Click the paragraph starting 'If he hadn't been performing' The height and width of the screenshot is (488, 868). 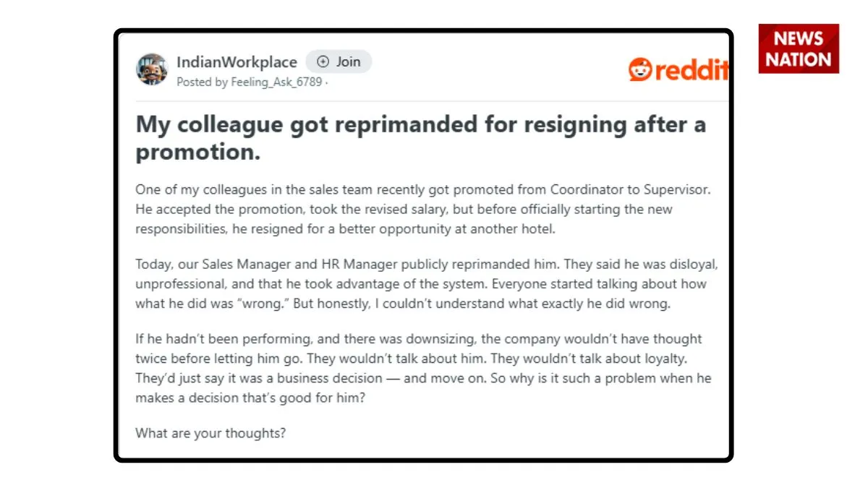coord(424,369)
